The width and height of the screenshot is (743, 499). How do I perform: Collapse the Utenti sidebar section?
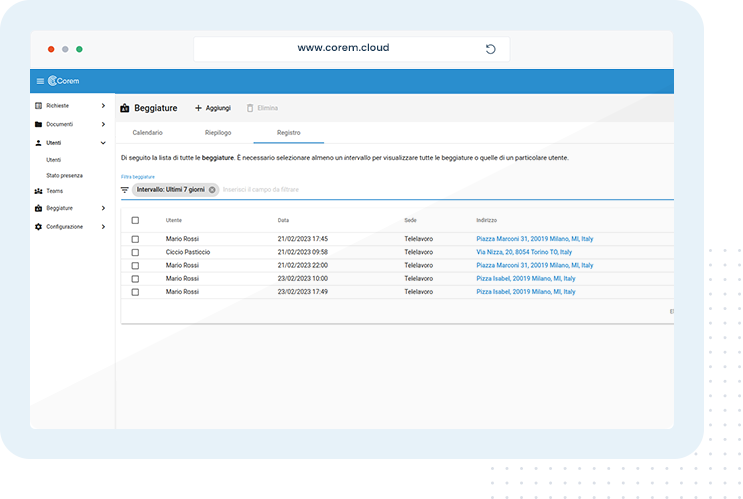pos(103,143)
